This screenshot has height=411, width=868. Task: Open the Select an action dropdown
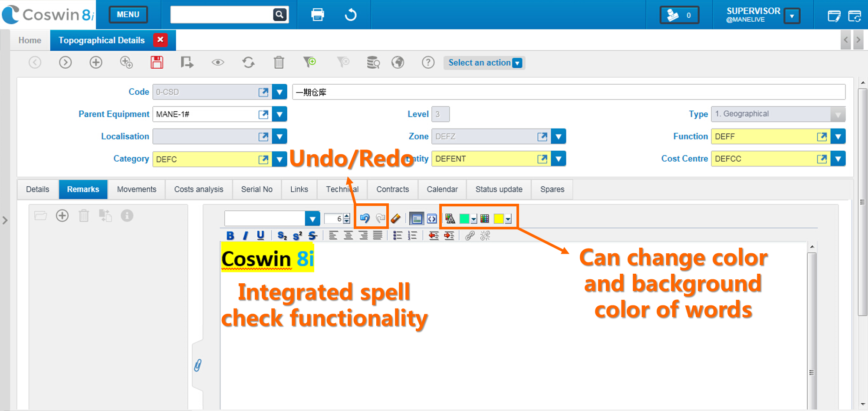484,63
